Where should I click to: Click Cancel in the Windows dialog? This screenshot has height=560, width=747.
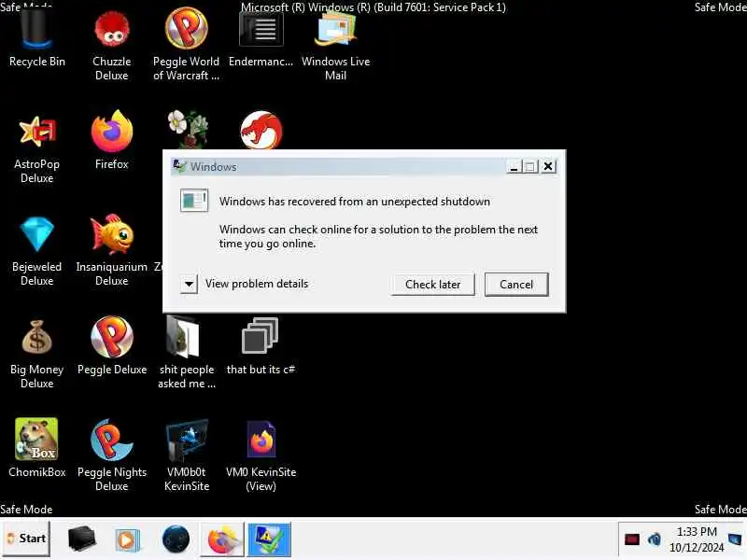click(516, 285)
